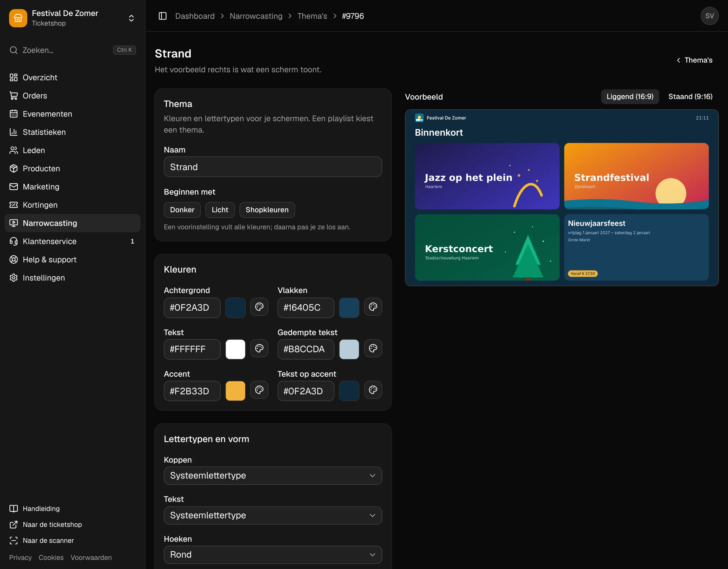728x569 pixels.
Task: Open Kortingen in the sidebar
Action: (x=73, y=205)
